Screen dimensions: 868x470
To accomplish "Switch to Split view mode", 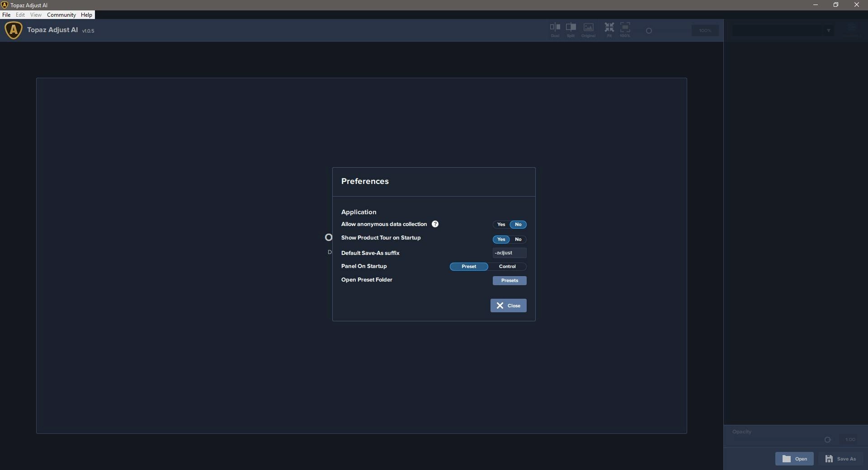I will [x=571, y=30].
